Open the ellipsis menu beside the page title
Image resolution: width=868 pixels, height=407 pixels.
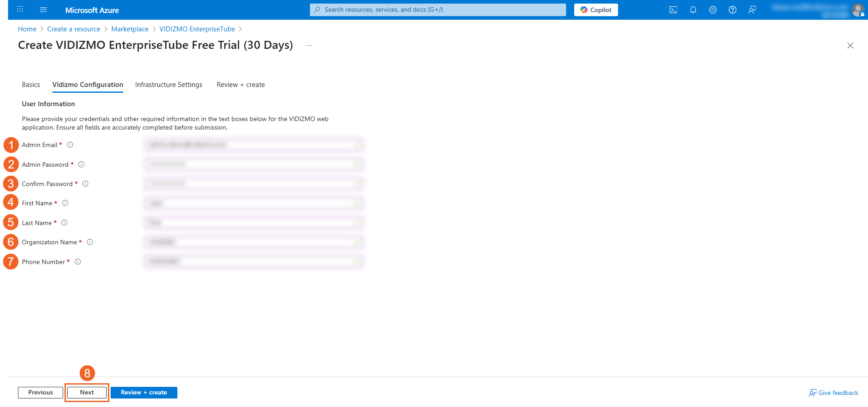(x=309, y=46)
